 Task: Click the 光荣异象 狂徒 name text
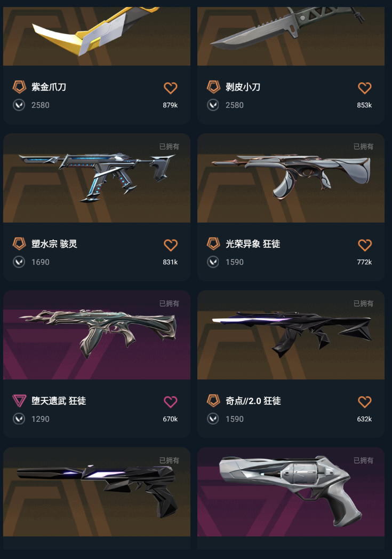tap(253, 244)
